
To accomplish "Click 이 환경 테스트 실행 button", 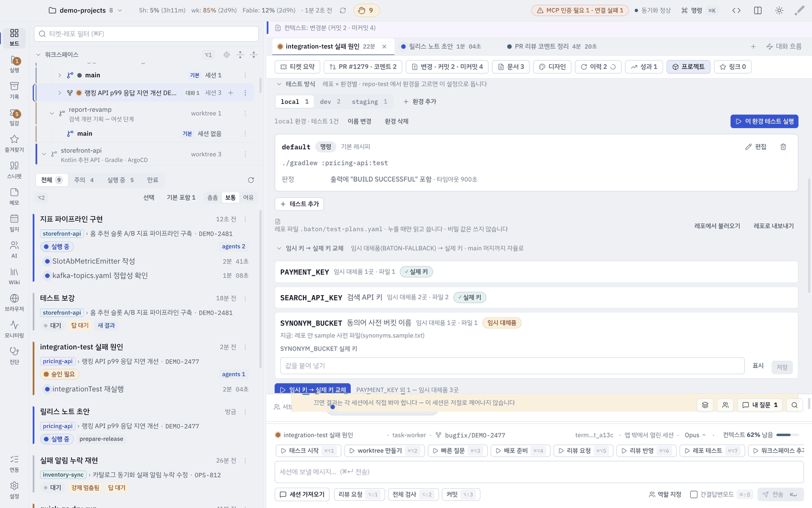I will [x=764, y=121].
